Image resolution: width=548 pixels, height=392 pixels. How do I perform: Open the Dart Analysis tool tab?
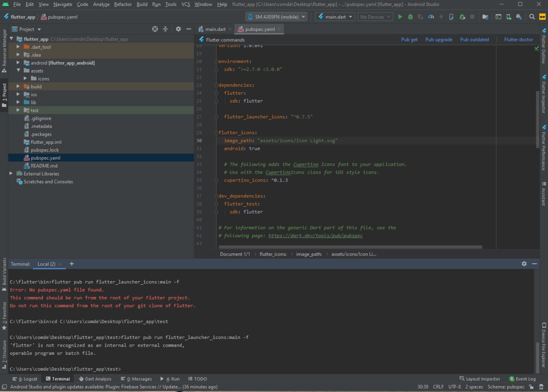[95, 379]
